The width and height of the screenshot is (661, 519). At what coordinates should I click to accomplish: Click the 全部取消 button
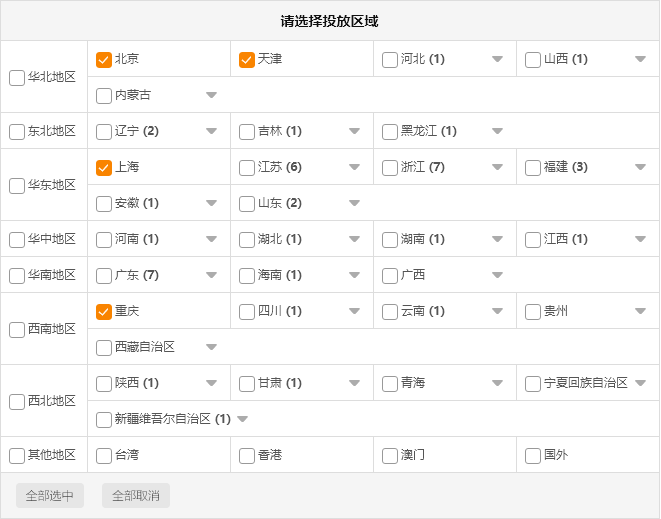click(x=136, y=495)
